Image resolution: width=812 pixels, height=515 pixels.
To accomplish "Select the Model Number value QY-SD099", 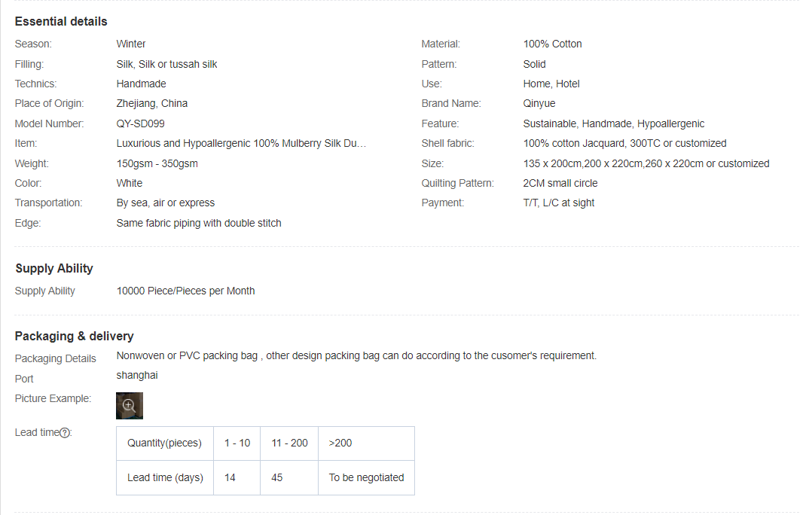I will [x=140, y=123].
